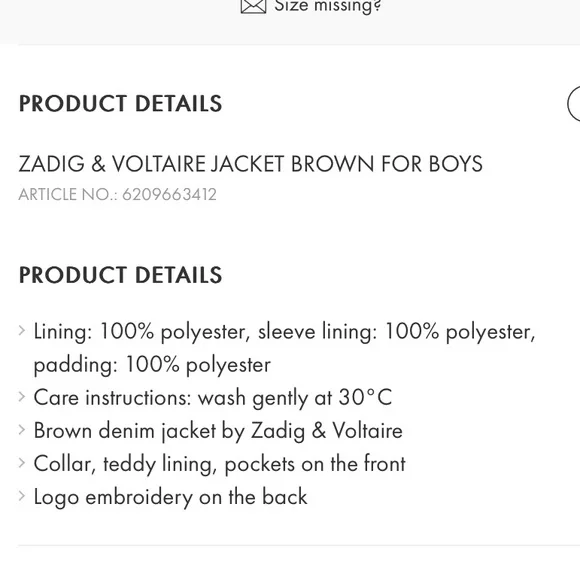This screenshot has height=580, width=580.
Task: Open the Size missing? link
Action: tap(327, 6)
